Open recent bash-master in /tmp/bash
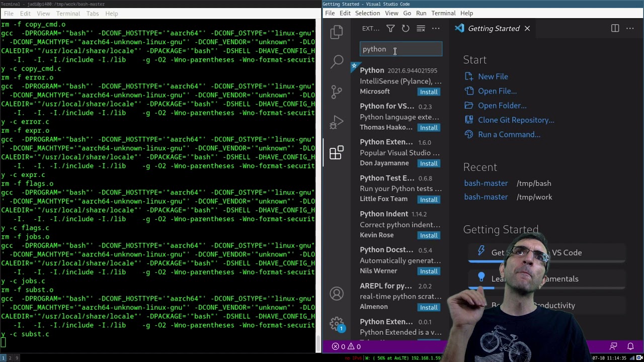The width and height of the screenshot is (644, 362). point(486,183)
